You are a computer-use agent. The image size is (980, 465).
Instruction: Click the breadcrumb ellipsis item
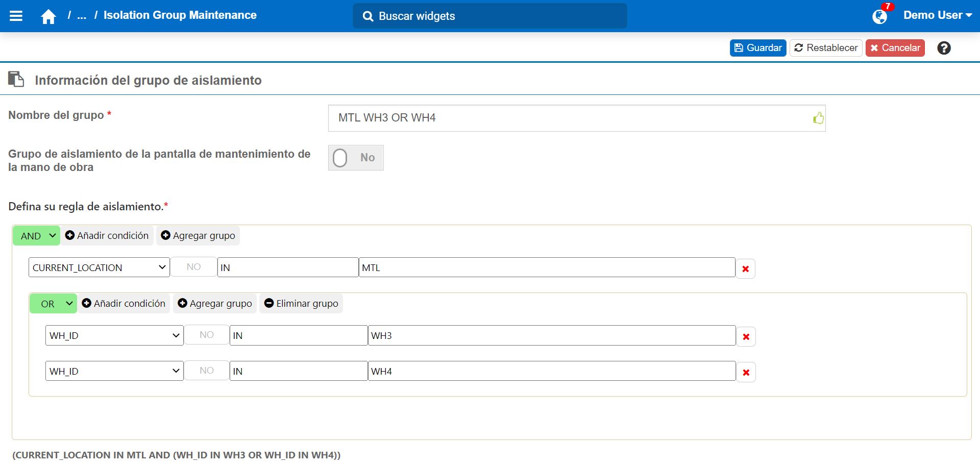[x=82, y=15]
